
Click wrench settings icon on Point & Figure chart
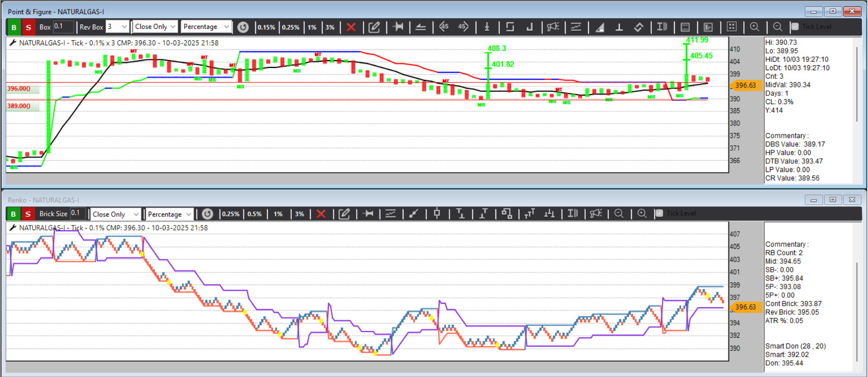[13, 43]
